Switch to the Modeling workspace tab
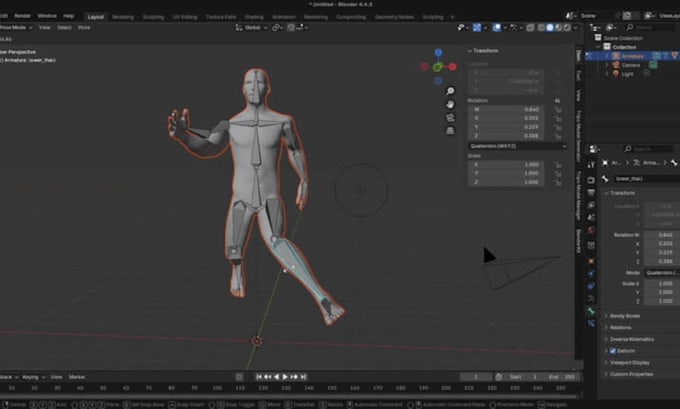This screenshot has height=409, width=680. (x=123, y=17)
